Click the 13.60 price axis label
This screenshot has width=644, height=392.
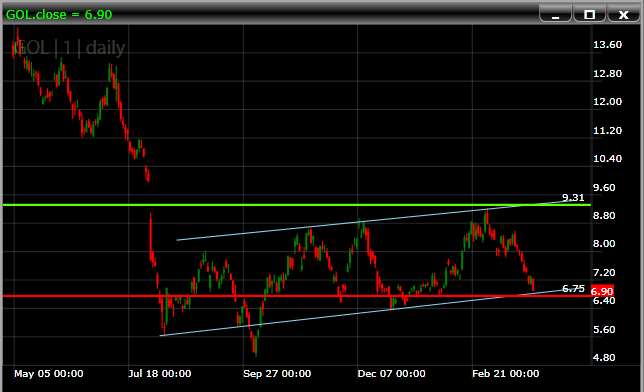pyautogui.click(x=607, y=44)
